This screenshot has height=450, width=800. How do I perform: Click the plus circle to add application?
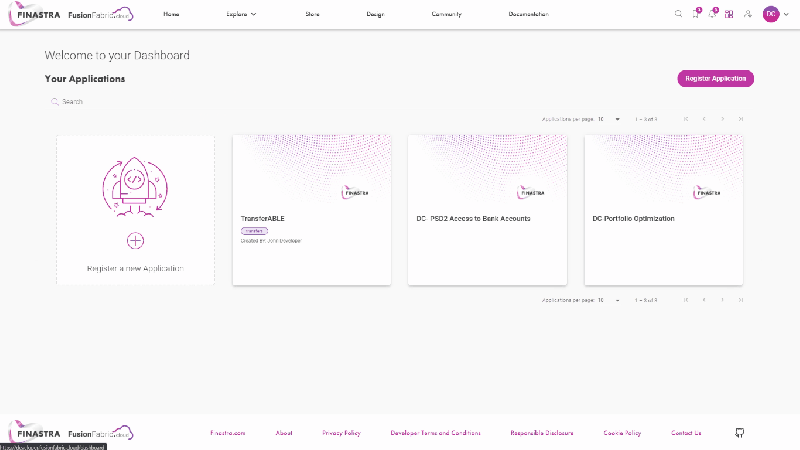(135, 241)
